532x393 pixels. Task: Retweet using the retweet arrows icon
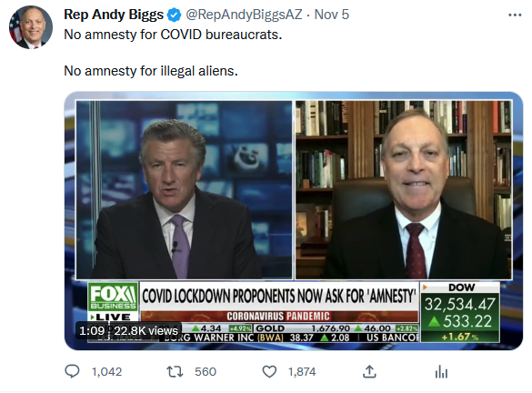click(176, 371)
